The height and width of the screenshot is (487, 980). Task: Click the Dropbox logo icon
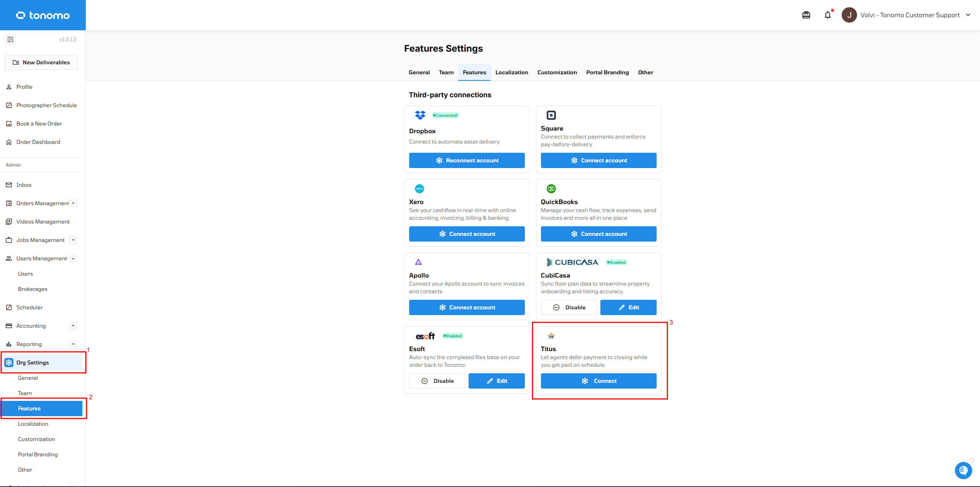coord(420,115)
